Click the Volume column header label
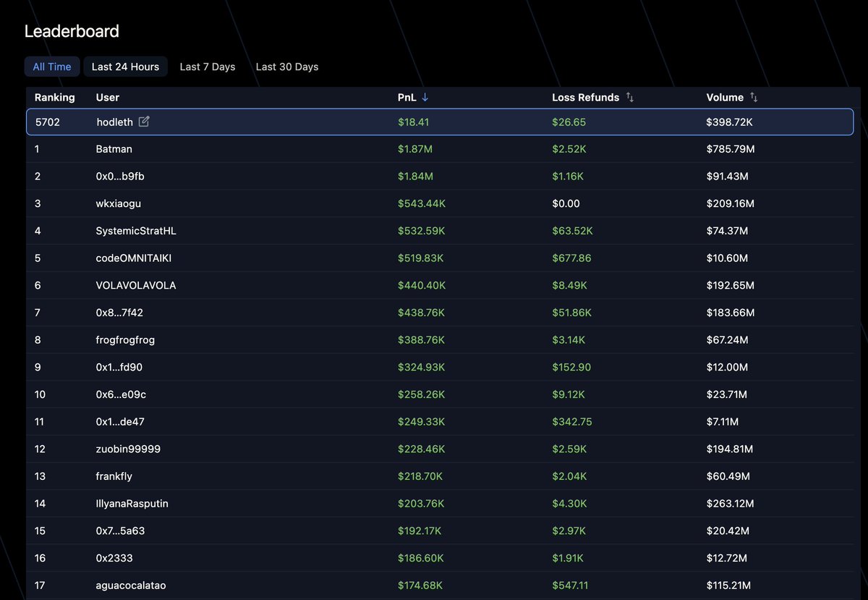This screenshot has height=600, width=868. 725,98
